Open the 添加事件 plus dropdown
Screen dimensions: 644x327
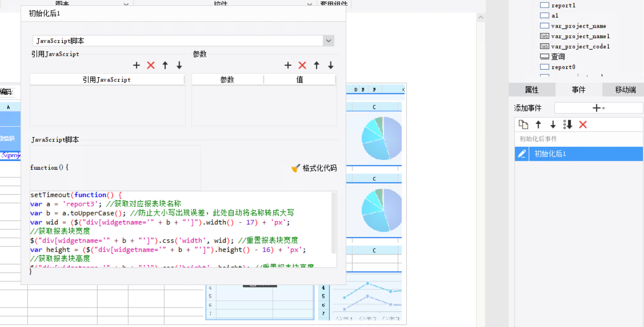pyautogui.click(x=598, y=108)
